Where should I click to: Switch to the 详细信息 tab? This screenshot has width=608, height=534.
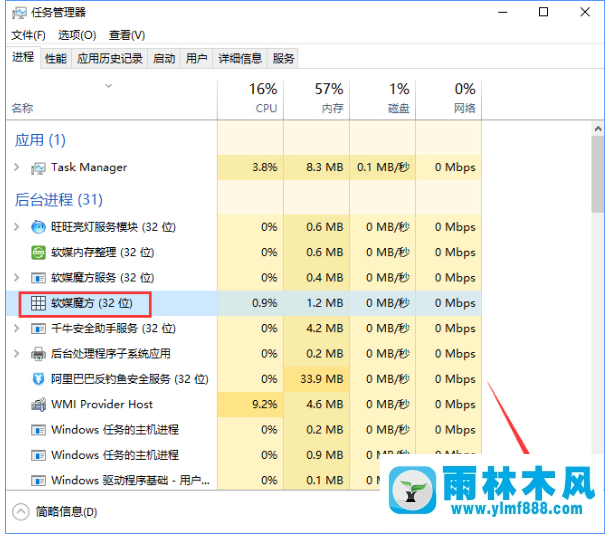[240, 59]
